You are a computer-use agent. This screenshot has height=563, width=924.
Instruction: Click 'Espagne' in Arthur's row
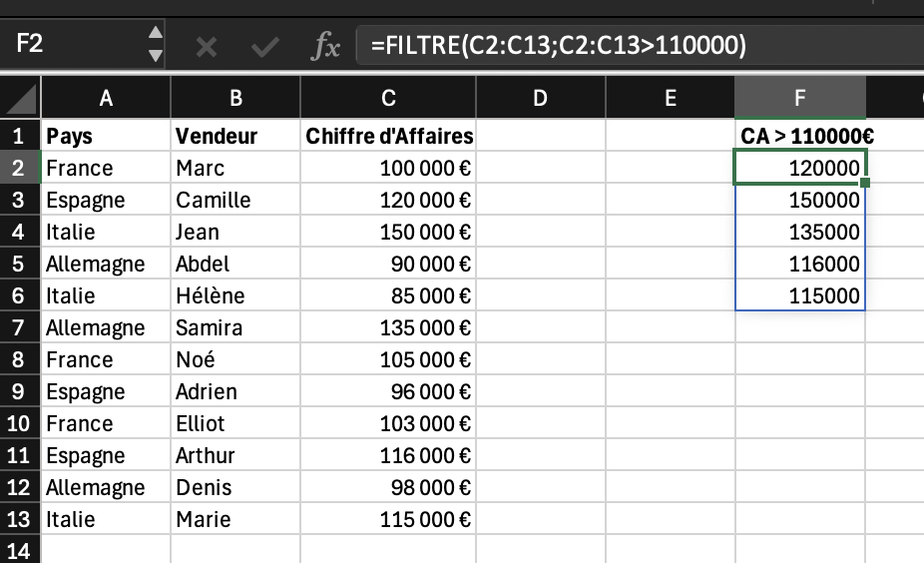coord(106,455)
